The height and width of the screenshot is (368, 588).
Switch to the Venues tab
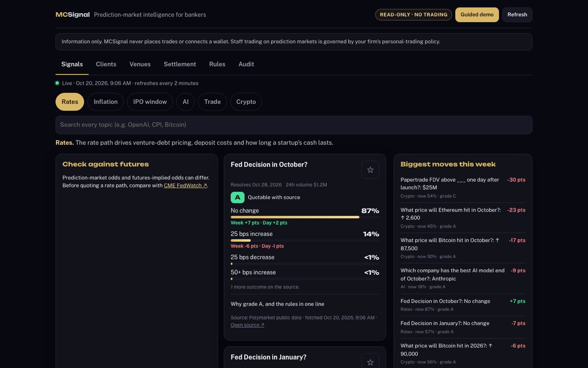pos(140,64)
